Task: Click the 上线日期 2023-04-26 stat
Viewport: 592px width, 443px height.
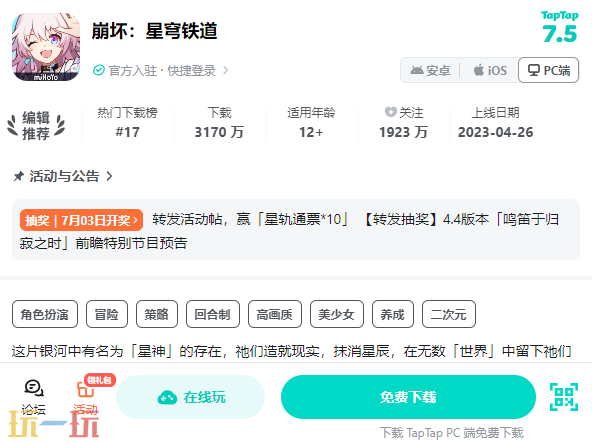Action: pyautogui.click(x=495, y=123)
